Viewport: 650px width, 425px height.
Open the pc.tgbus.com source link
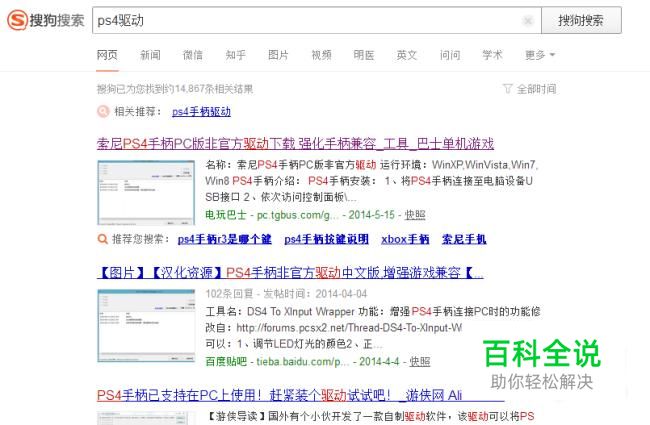298,215
